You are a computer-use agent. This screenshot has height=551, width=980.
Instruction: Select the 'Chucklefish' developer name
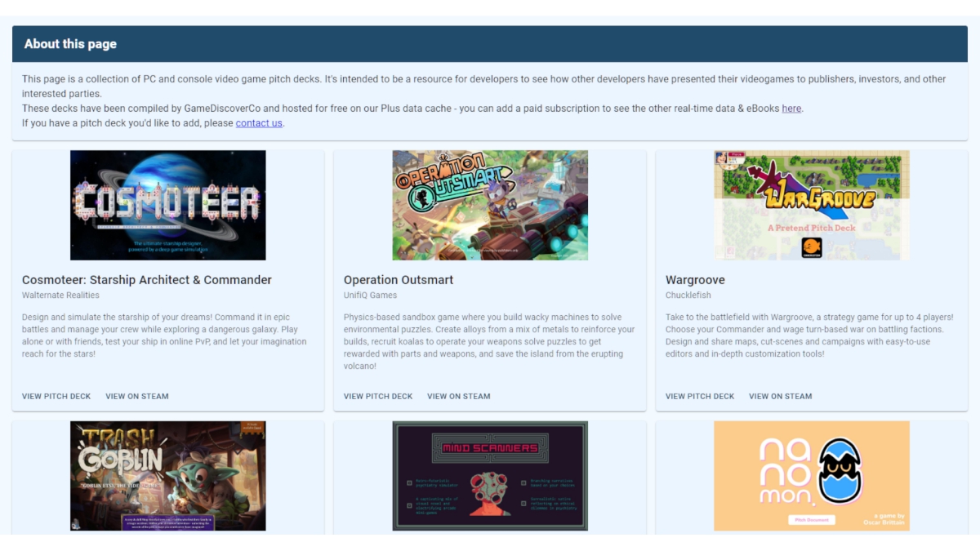[x=688, y=295]
